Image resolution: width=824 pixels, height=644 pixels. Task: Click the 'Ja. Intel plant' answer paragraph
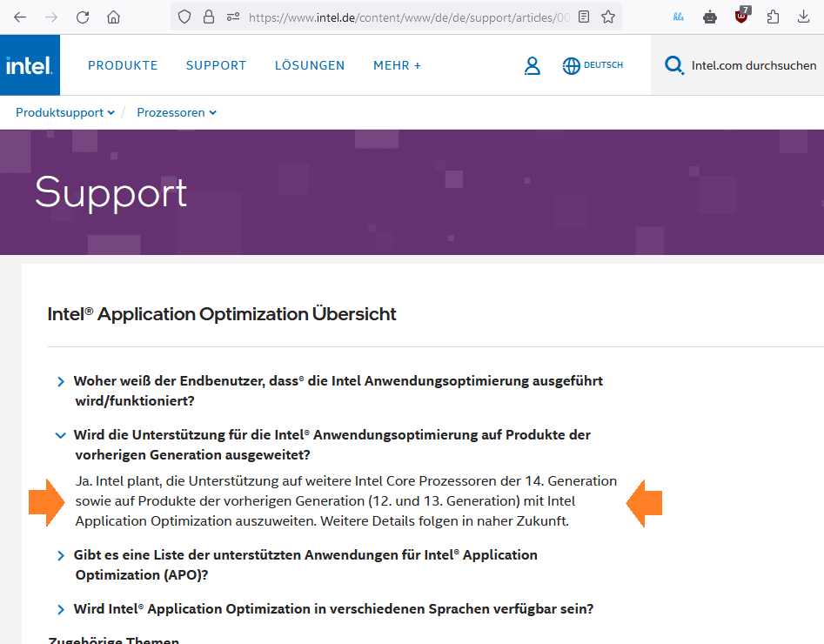[345, 501]
